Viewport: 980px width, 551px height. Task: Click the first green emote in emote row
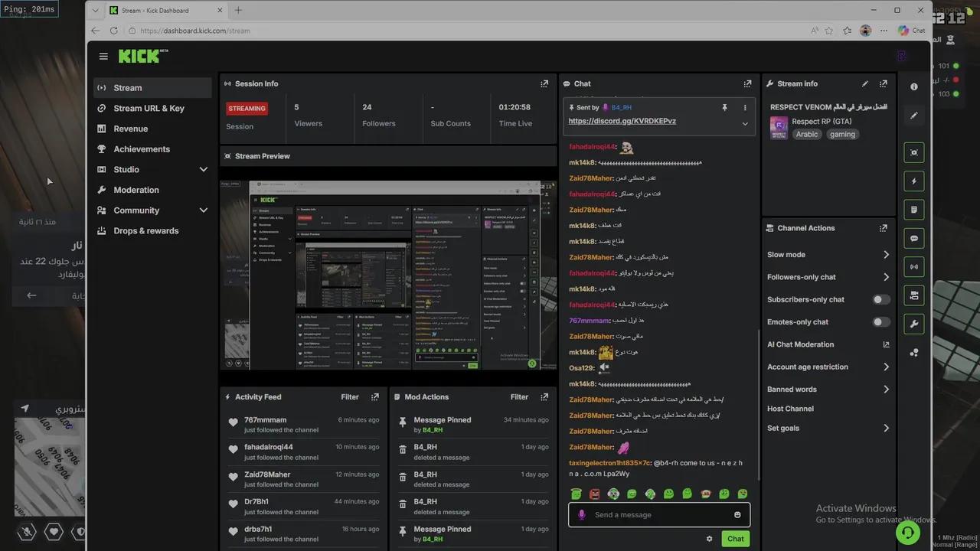[x=577, y=494]
